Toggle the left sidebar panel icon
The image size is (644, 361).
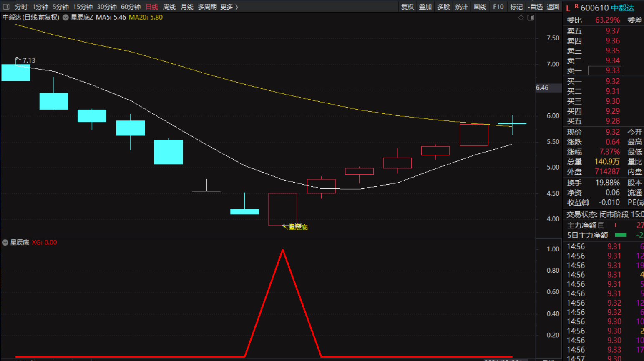point(6,7)
